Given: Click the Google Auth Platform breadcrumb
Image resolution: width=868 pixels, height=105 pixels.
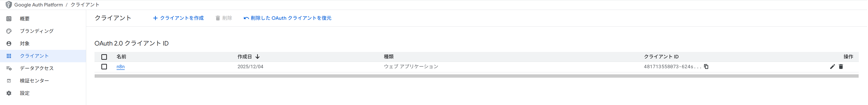Looking at the screenshot, I should 38,5.
